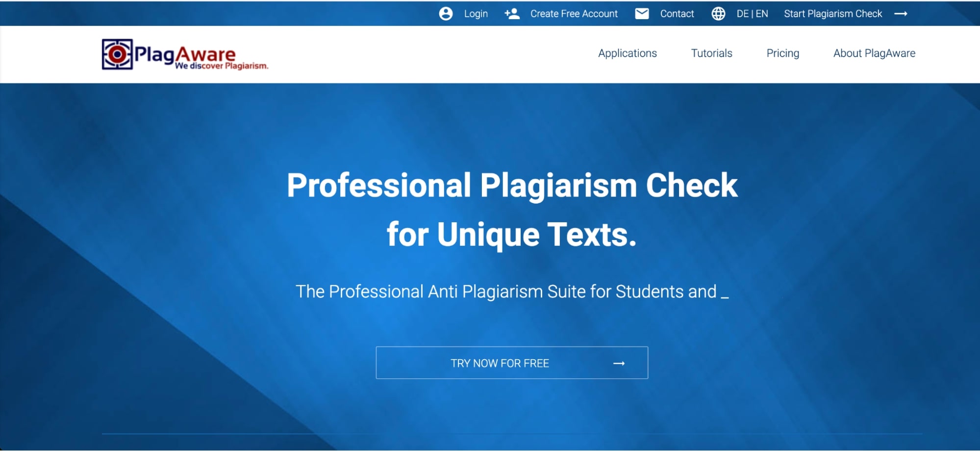Click the arrow after Start Plagiarism Check
The image size is (980, 451).
point(901,14)
